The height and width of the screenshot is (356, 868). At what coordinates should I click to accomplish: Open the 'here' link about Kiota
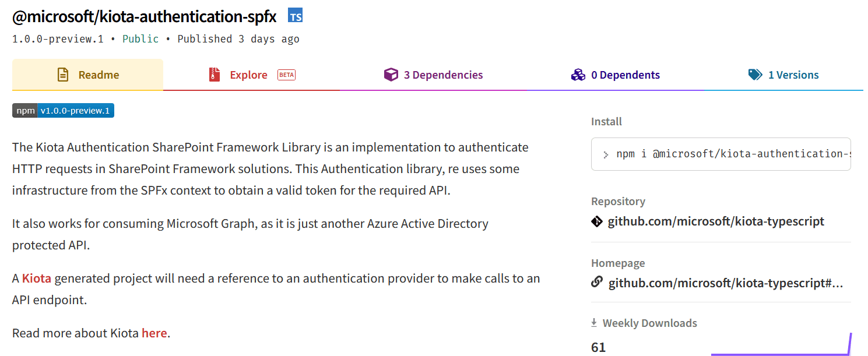(154, 333)
